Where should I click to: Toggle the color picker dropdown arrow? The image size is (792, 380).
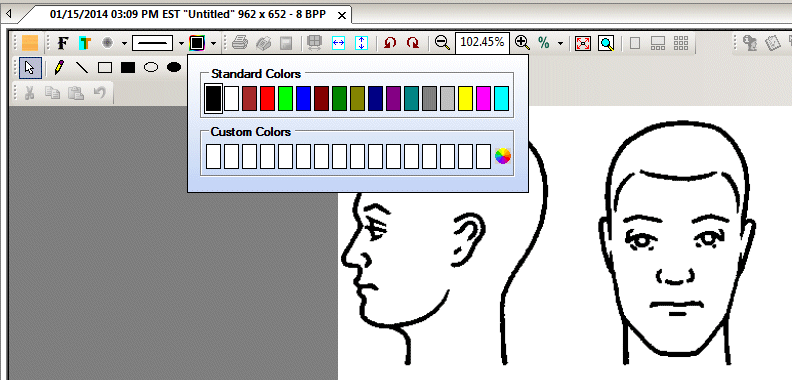214,43
